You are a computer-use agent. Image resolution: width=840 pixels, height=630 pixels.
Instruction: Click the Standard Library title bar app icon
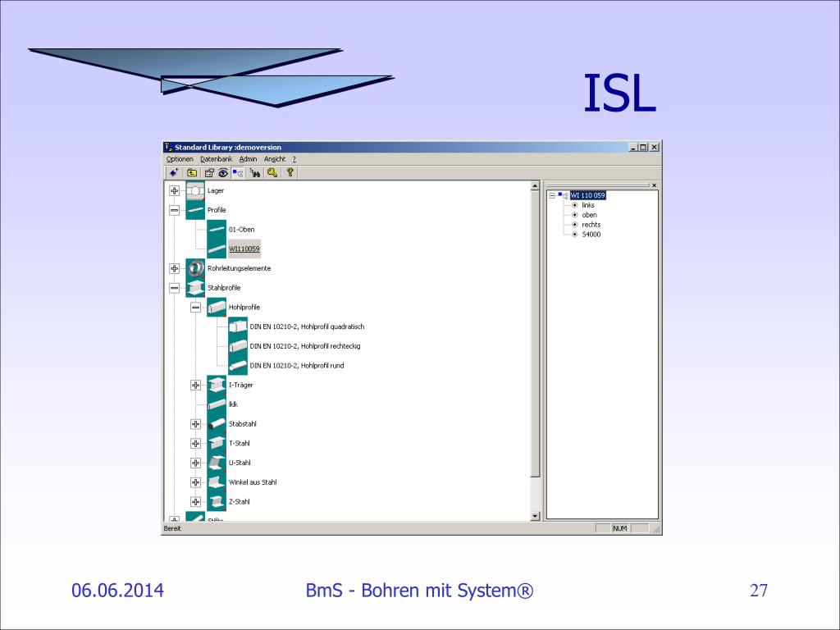point(168,147)
